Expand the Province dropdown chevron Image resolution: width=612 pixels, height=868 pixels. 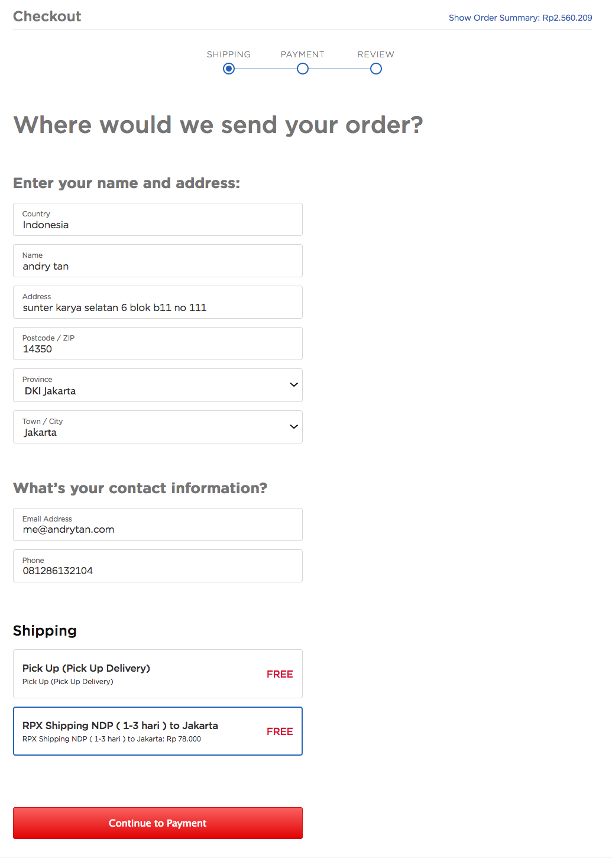click(x=294, y=385)
